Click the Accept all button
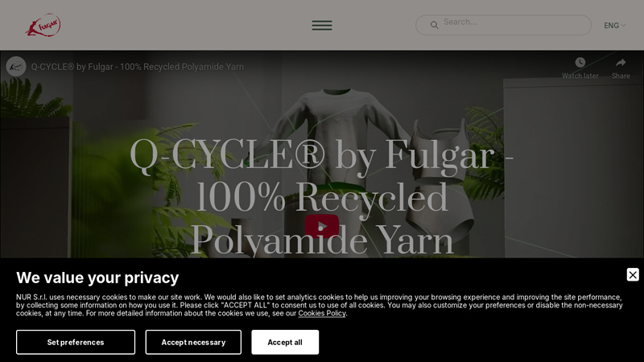This screenshot has height=362, width=644. [285, 343]
